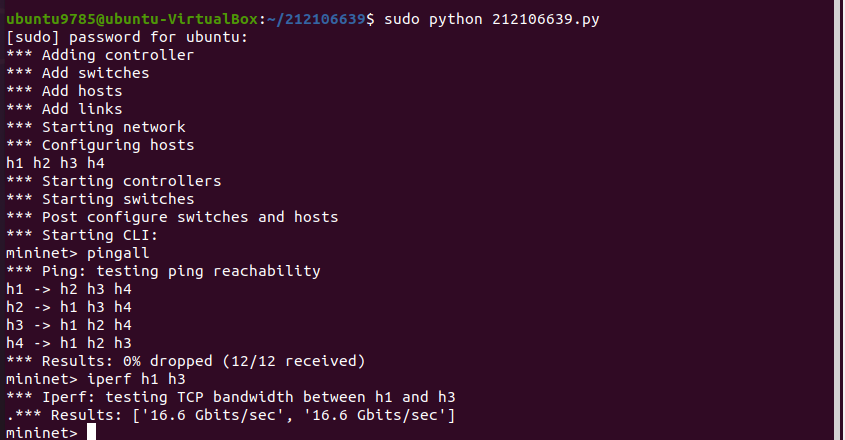Click the '*** Configuring hosts' line

(100, 145)
